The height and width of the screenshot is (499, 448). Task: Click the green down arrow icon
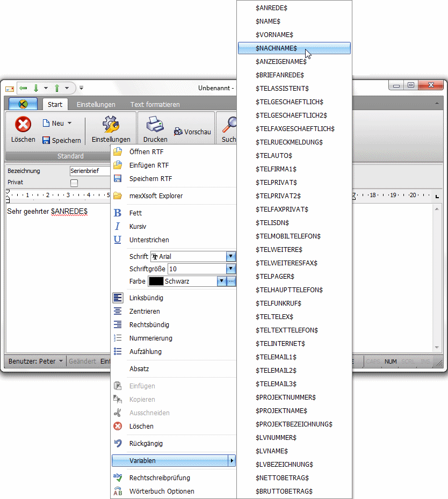pos(36,88)
